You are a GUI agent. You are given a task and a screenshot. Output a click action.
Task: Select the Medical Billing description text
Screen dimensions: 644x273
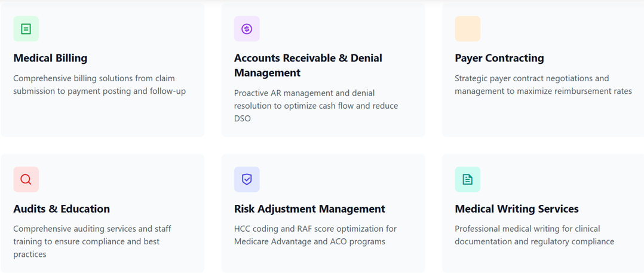(99, 85)
